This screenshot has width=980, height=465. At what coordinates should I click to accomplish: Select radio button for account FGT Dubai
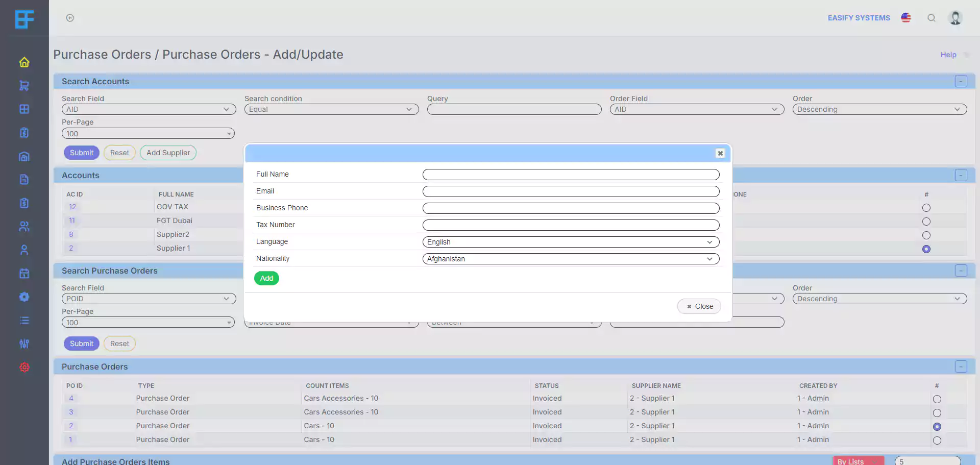click(926, 222)
